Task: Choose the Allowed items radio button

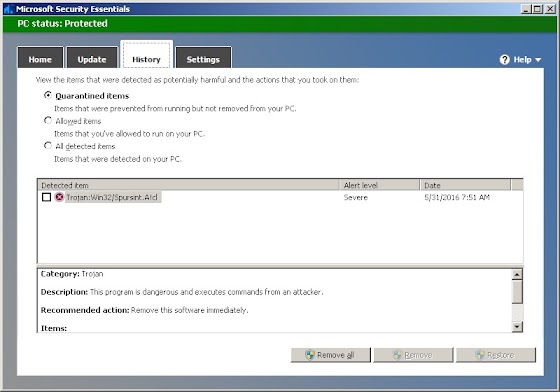Action: point(48,120)
